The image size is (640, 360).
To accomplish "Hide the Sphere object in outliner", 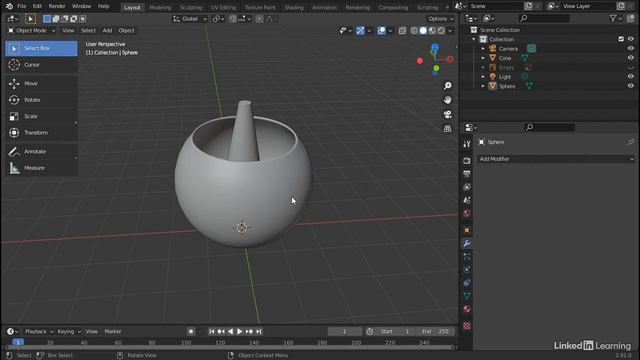I will [x=631, y=86].
